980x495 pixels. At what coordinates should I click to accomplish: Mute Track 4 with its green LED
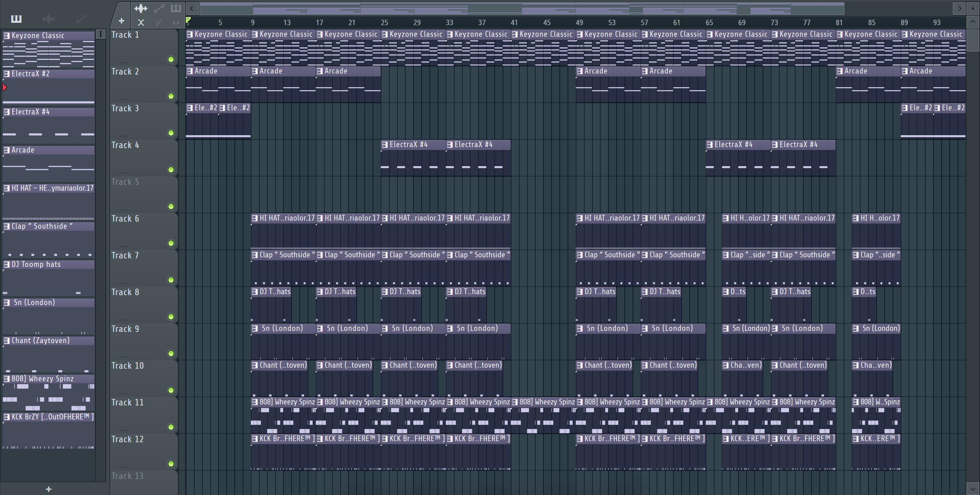point(171,170)
